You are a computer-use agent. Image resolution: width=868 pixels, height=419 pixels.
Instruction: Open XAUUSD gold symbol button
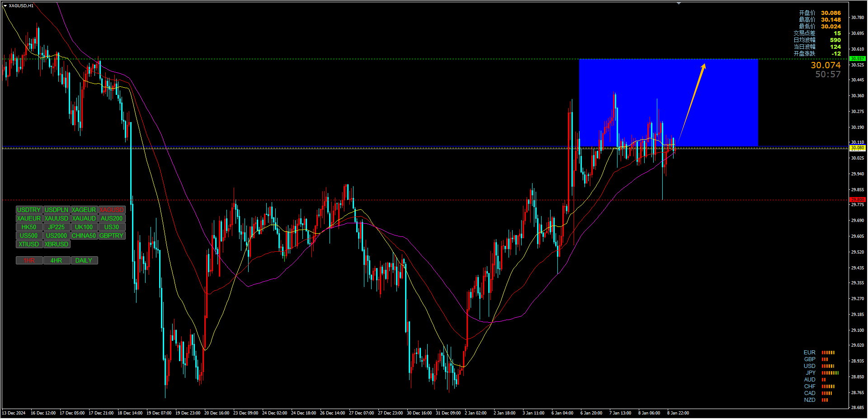(57, 219)
